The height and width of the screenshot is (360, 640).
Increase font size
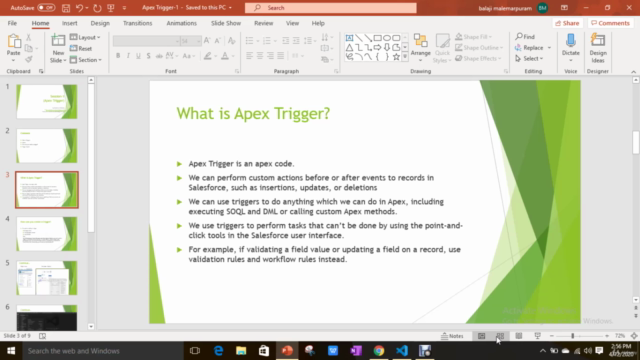pos(207,40)
